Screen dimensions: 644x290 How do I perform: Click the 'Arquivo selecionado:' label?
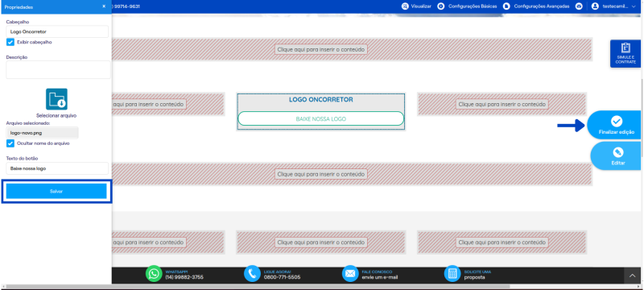28,122
